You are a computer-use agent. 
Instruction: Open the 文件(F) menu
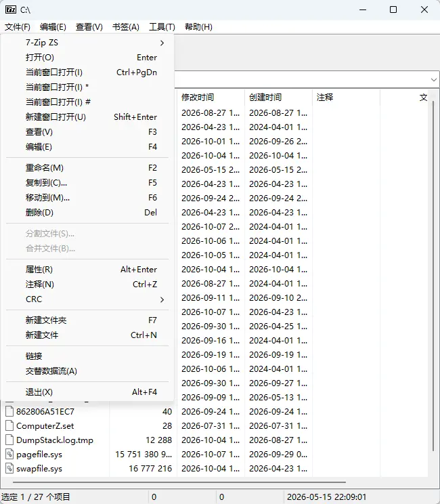tap(18, 27)
